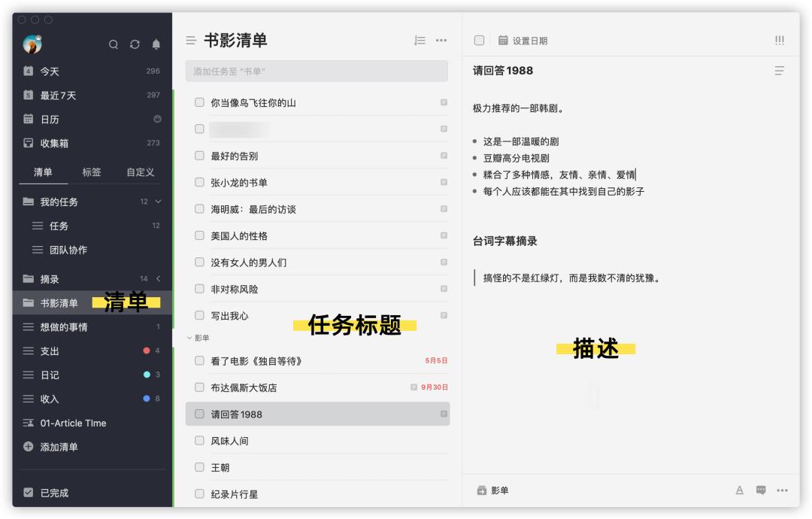This screenshot has width=812, height=519.
Task: Click the 添加任务至 书单 input field
Action: tap(317, 71)
